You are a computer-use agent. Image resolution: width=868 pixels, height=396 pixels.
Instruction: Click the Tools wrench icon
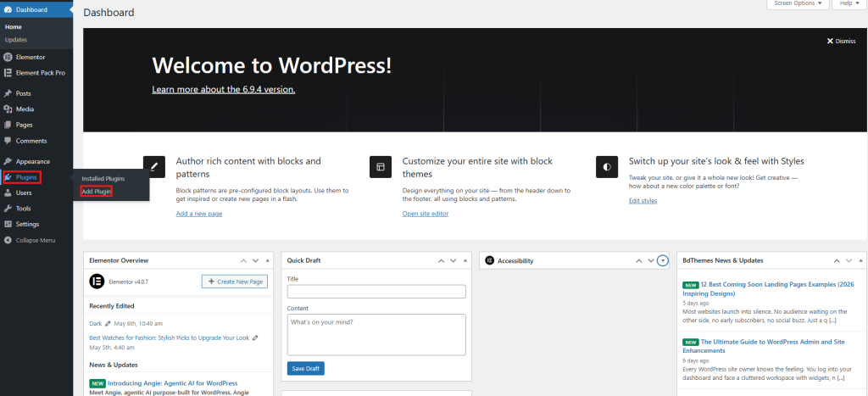8,209
